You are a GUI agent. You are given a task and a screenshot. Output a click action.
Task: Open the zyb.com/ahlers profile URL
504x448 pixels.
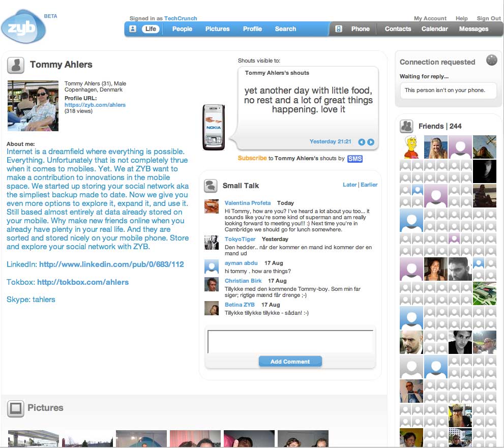tap(95, 105)
